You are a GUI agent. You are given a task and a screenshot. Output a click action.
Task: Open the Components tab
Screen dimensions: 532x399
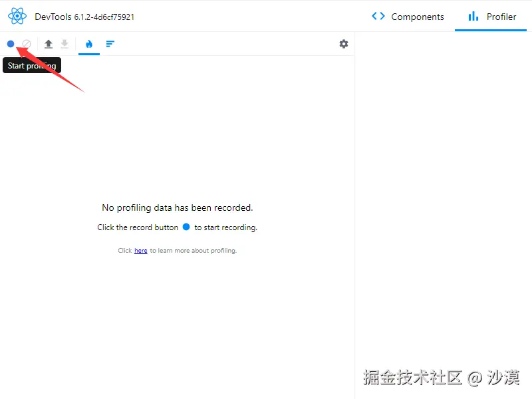coord(408,17)
